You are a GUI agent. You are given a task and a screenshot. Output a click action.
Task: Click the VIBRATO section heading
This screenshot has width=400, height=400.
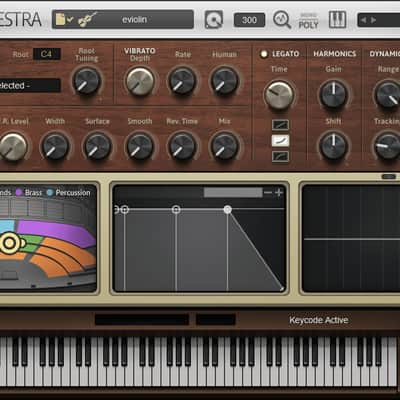click(x=140, y=51)
